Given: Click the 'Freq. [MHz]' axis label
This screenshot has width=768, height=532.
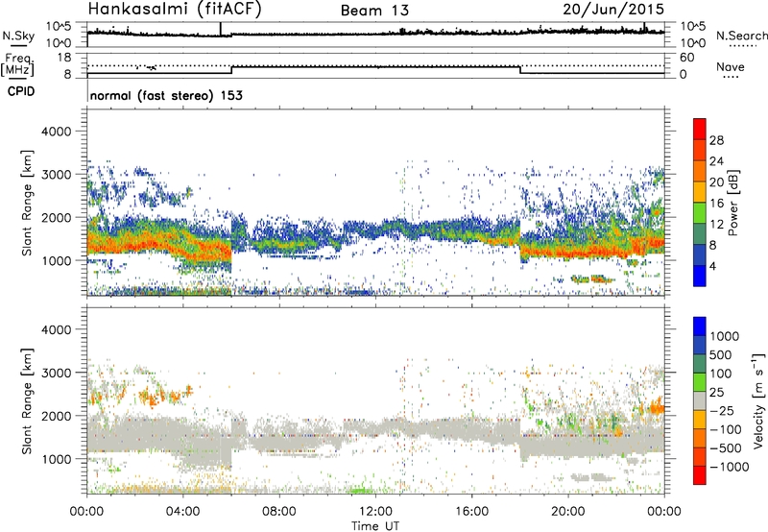Looking at the screenshot, I should (17, 65).
